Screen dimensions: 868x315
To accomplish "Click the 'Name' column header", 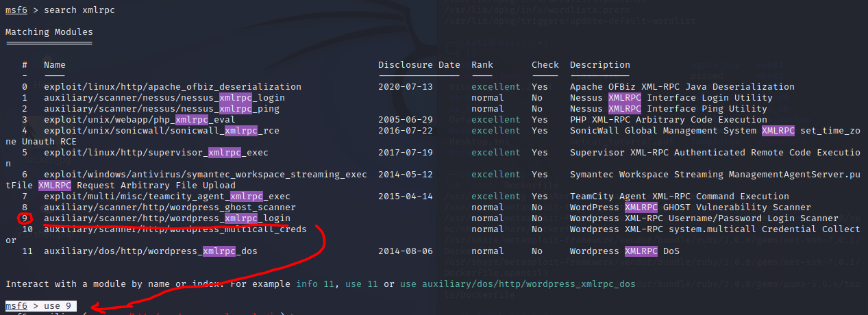I will pos(55,65).
